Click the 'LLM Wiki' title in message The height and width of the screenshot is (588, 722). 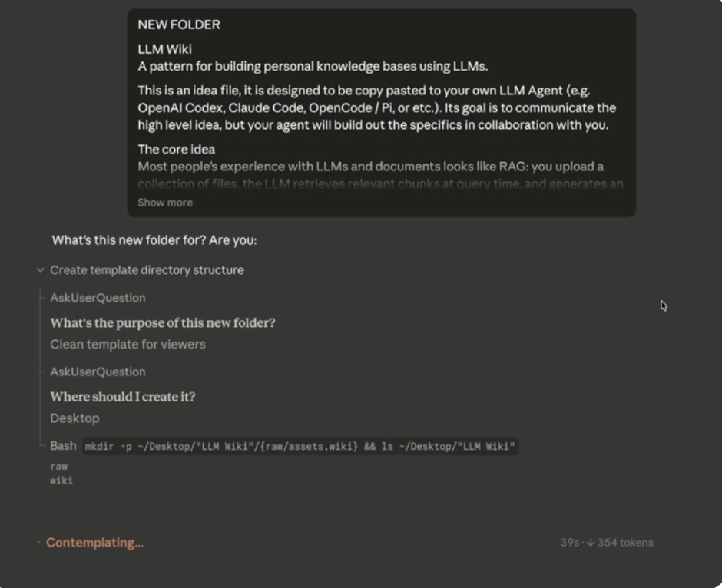click(x=164, y=49)
